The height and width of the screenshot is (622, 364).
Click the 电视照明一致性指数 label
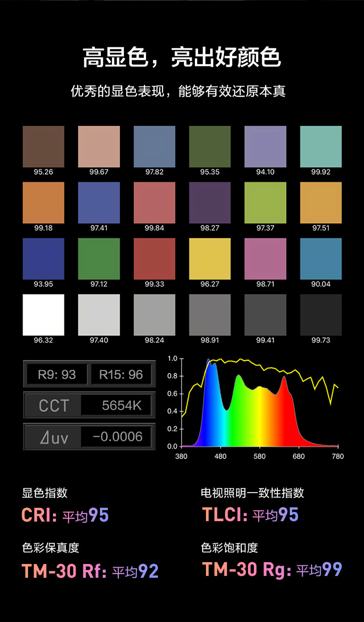pyautogui.click(x=252, y=493)
